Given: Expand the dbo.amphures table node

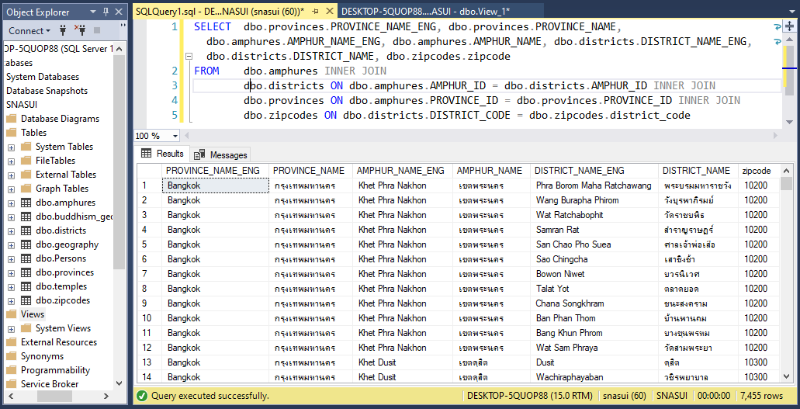Looking at the screenshot, I should (11, 202).
